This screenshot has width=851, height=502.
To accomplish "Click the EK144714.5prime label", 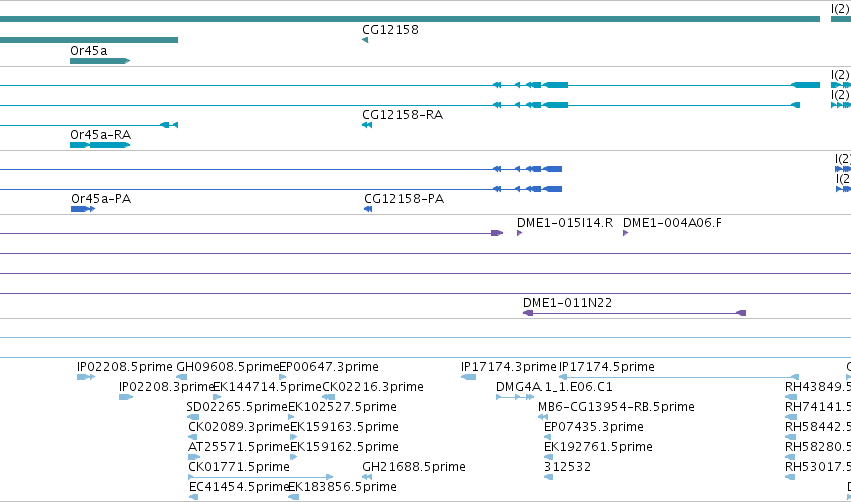I will point(268,387).
